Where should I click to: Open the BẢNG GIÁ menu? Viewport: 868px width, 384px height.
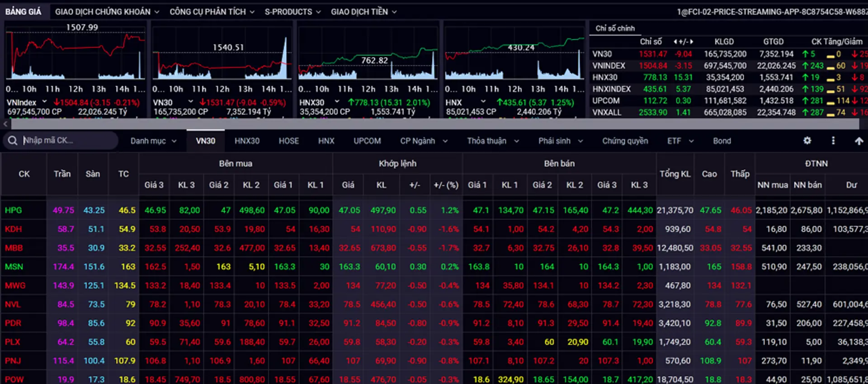point(23,12)
